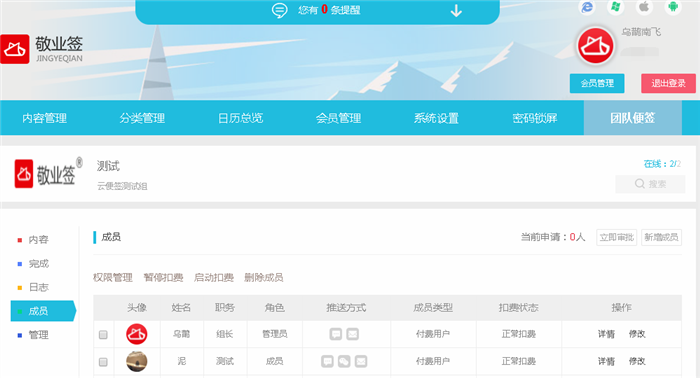
Task: Click the 新增成员 button
Action: coord(661,237)
